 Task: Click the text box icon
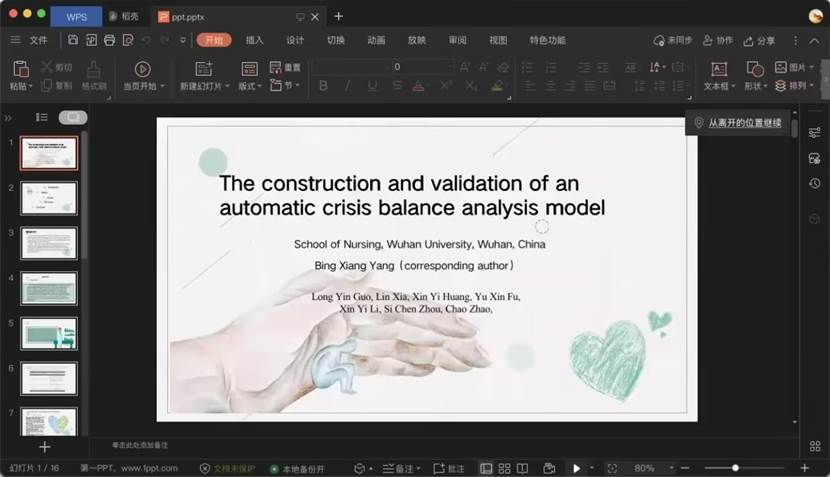[x=718, y=69]
